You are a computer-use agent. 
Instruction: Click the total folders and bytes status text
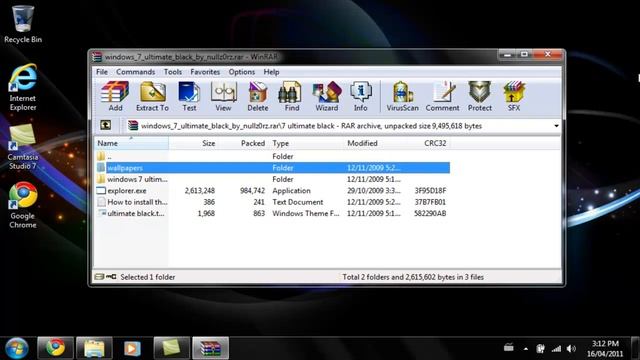[413, 277]
